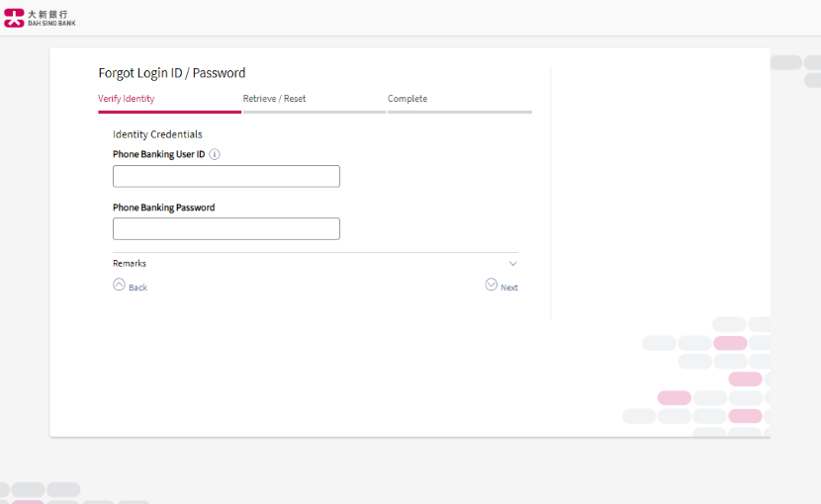Click the Dah Sing Bank logo
Viewport: 821px width, 504px height.
pos(40,18)
